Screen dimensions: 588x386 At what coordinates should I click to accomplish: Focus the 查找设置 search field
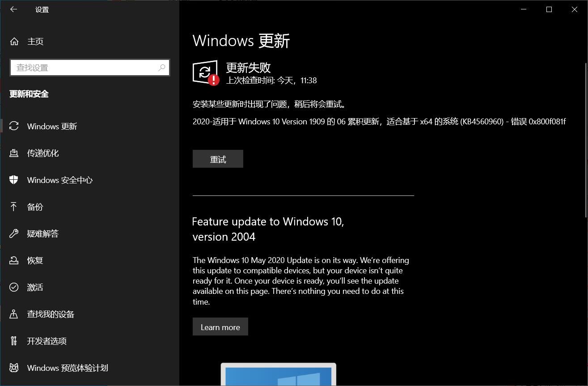pos(89,68)
